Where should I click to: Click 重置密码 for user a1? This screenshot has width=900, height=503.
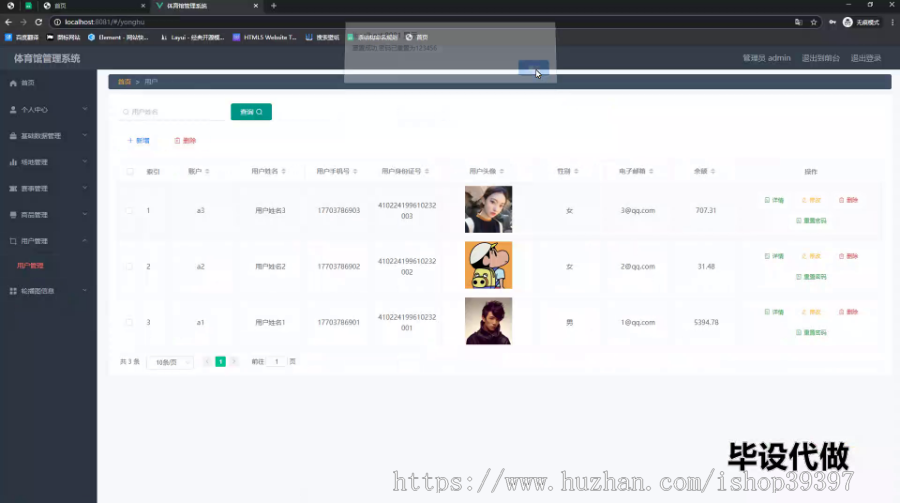point(812,333)
